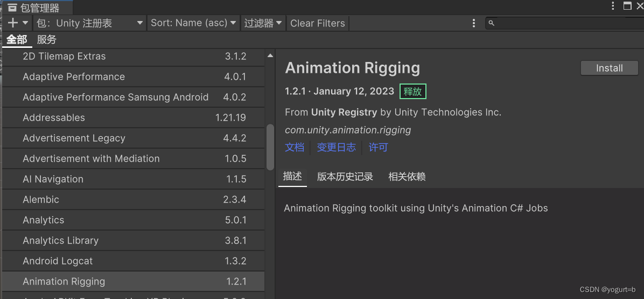
Task: Open the Sort: Name (asc) dropdown
Action: click(193, 23)
